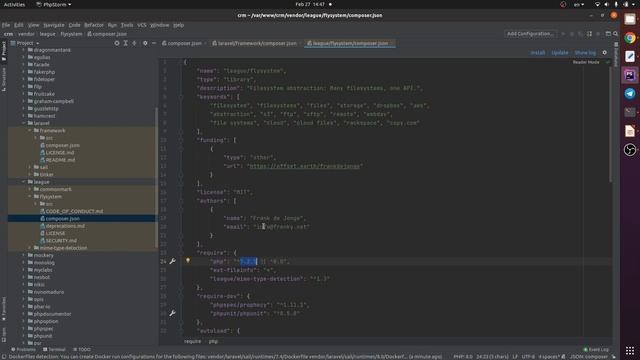Open Telegram from the dock
Screen dimensions: 640x360
pos(630,93)
